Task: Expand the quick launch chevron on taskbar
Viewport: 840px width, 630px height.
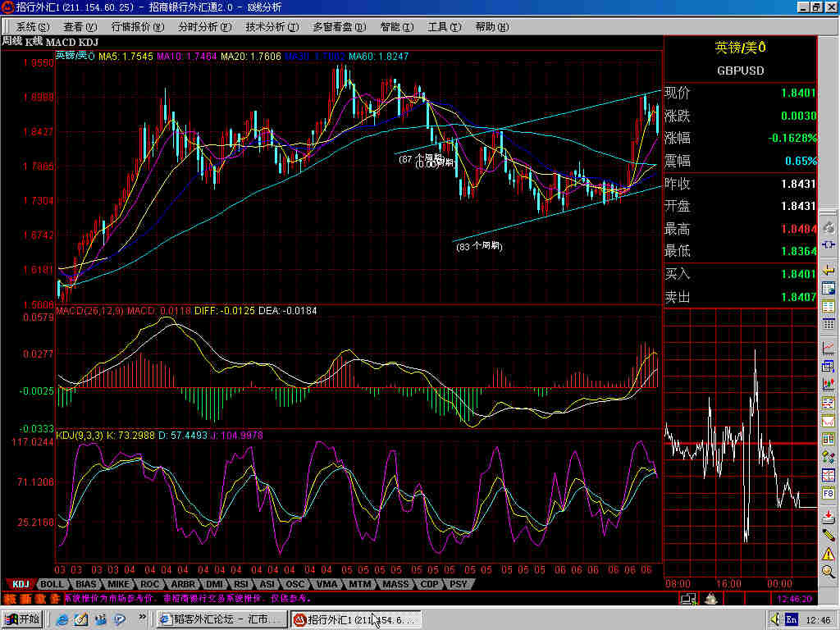Action: [142, 619]
